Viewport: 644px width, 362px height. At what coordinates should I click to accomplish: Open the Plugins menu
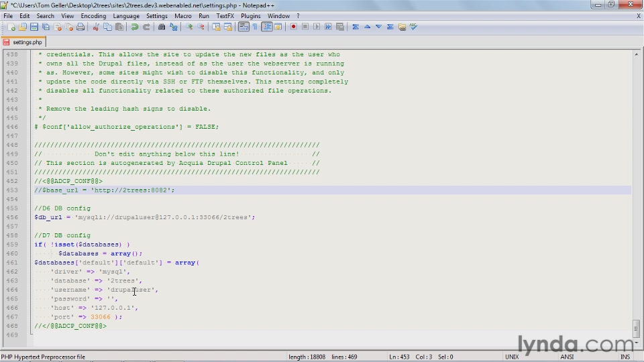250,16
